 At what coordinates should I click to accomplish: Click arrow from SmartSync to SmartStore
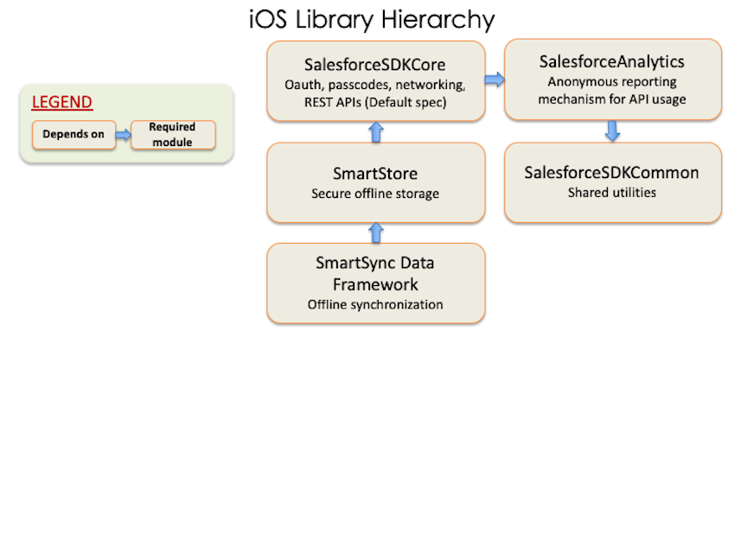tap(376, 232)
